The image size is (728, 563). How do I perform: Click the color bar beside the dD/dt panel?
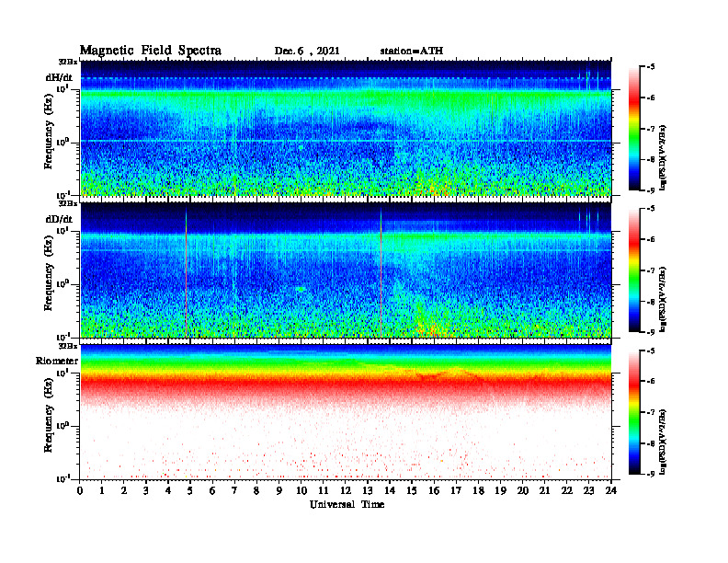pyautogui.click(x=634, y=270)
